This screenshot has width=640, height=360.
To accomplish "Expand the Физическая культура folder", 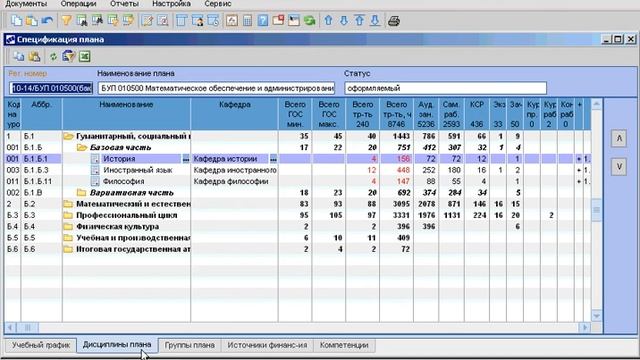I will 68,226.
